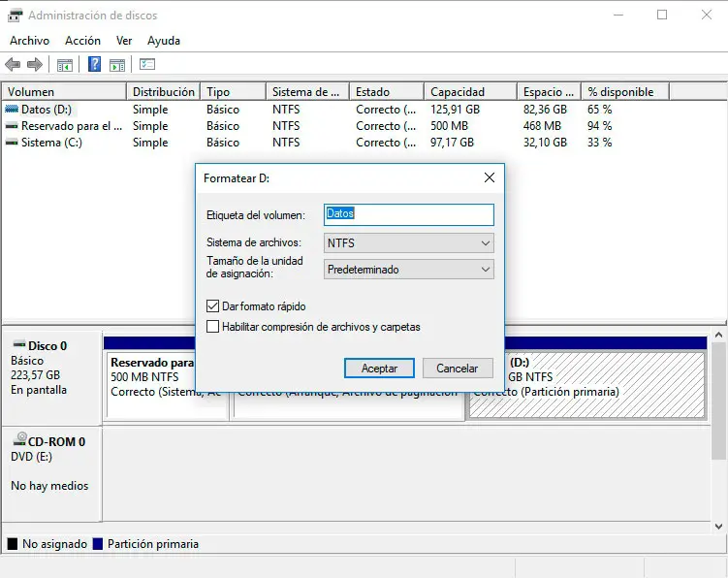This screenshot has width=728, height=578.
Task: Click the Back arrow toolbar icon
Action: click(13, 64)
